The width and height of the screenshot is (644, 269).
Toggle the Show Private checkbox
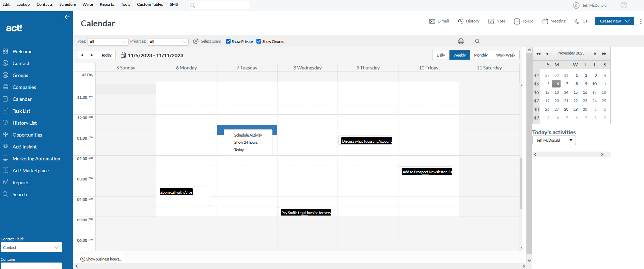228,41
